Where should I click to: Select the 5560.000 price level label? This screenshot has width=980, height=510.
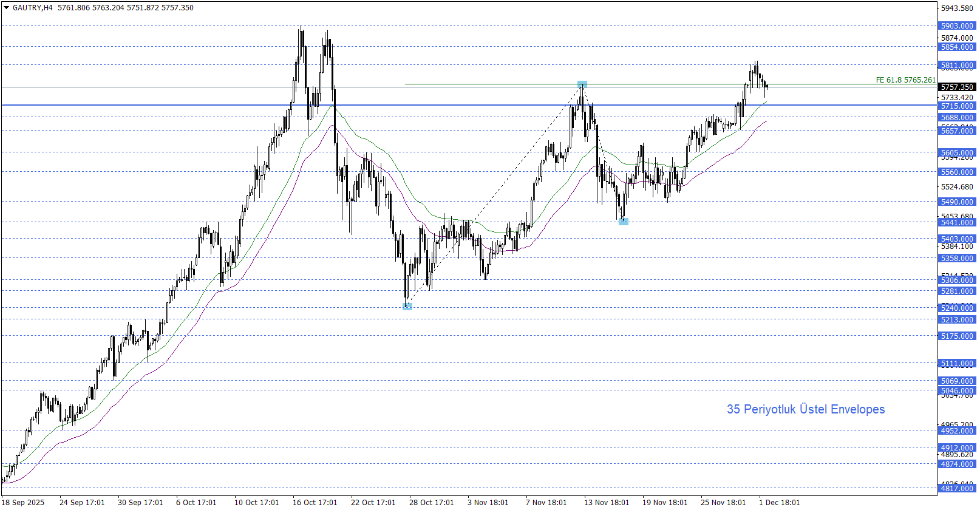point(957,172)
